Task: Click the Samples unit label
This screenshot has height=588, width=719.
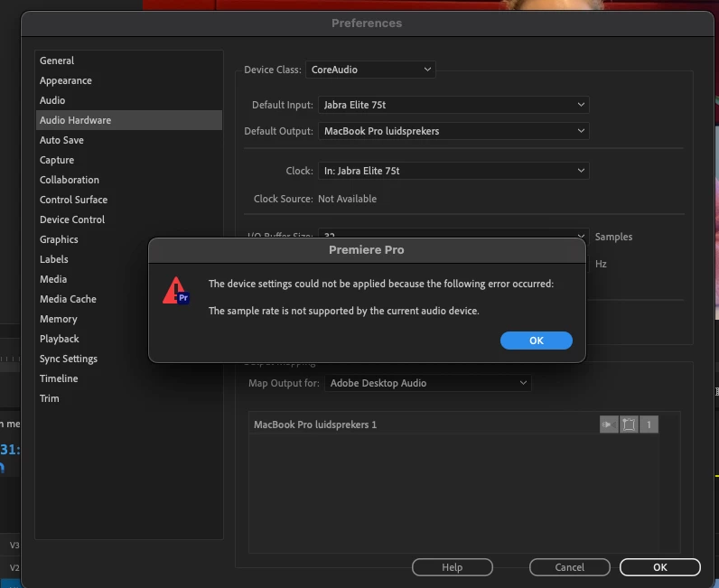Action: tap(613, 237)
